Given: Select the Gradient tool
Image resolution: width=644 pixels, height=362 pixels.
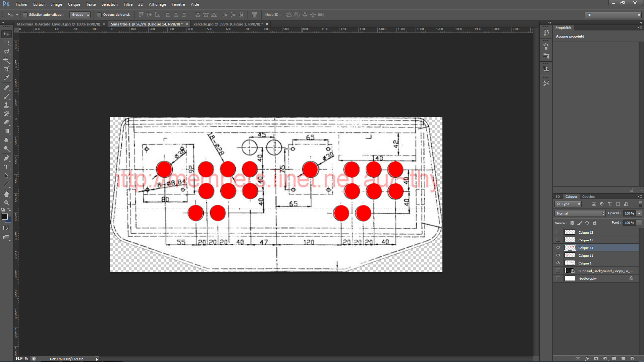Looking at the screenshot, I should [6, 131].
